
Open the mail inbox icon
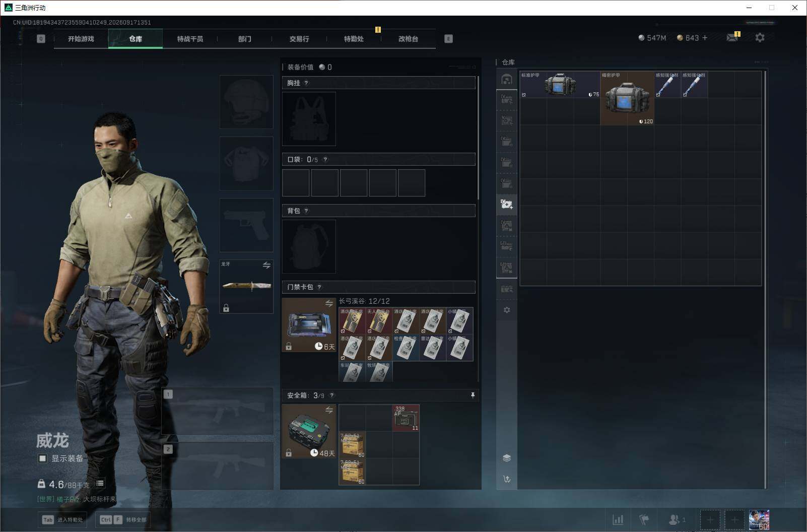coord(732,38)
